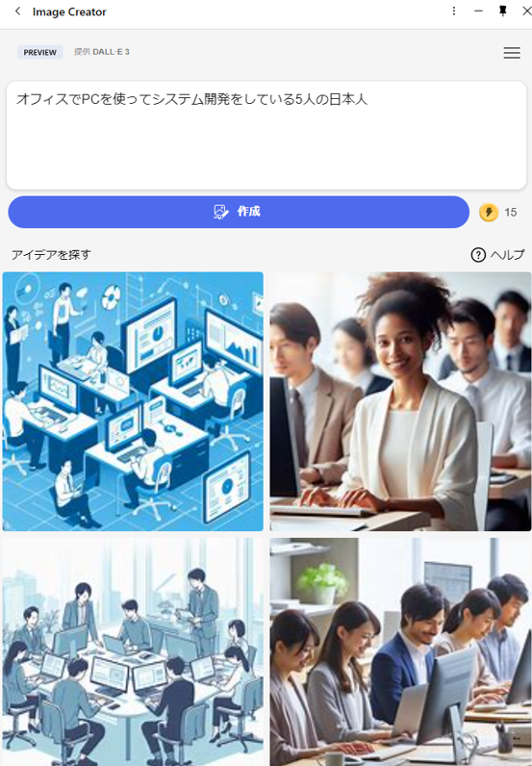
Task: Open the hamburger menu
Action: click(x=512, y=53)
